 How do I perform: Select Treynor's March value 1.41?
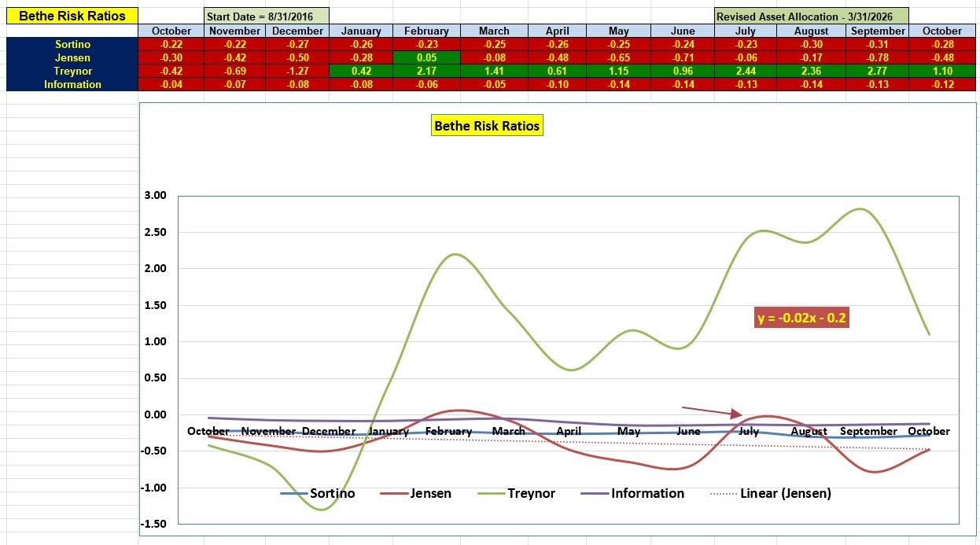[x=494, y=71]
